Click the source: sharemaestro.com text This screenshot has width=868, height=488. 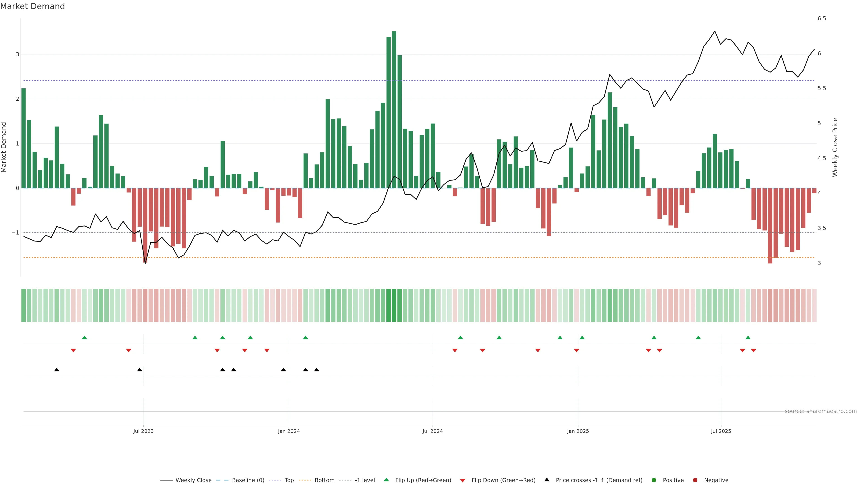[x=821, y=411]
